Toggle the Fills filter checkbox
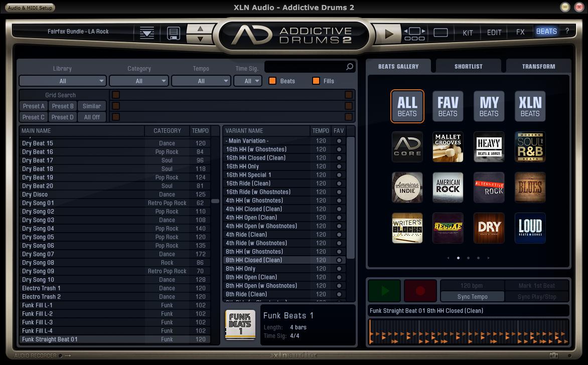The image size is (588, 365). click(x=316, y=81)
